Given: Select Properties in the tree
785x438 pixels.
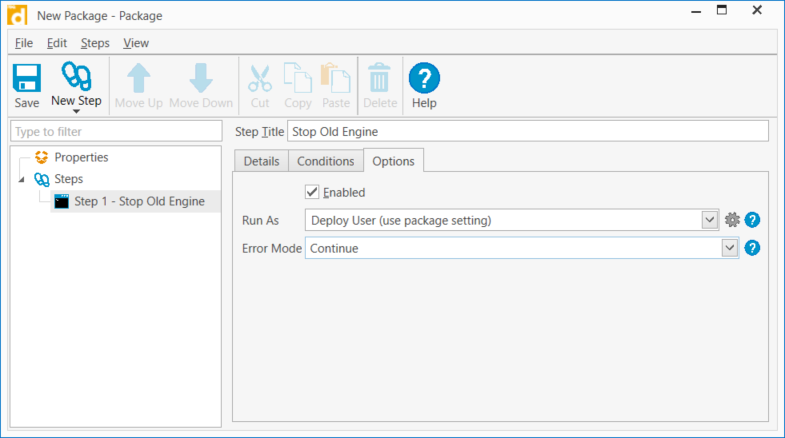Looking at the screenshot, I should [81, 157].
